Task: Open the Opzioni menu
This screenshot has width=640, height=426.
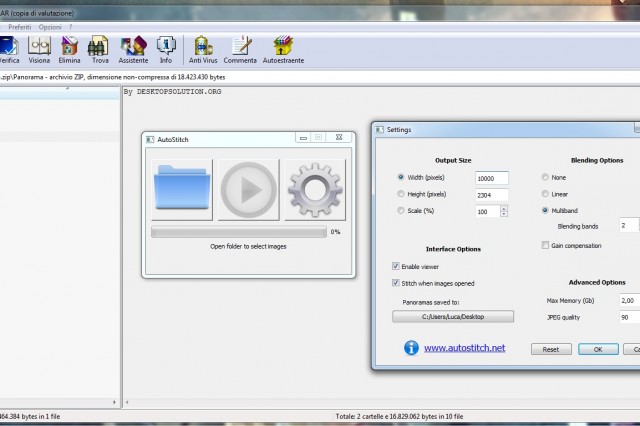Action: 50,26
